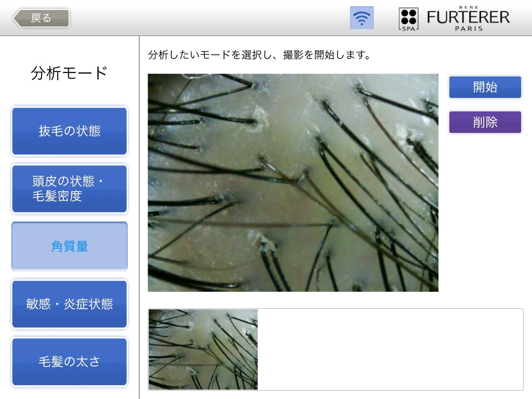Tap the RENE text above the FURTERER logo
This screenshot has height=399, width=532.
click(468, 7)
